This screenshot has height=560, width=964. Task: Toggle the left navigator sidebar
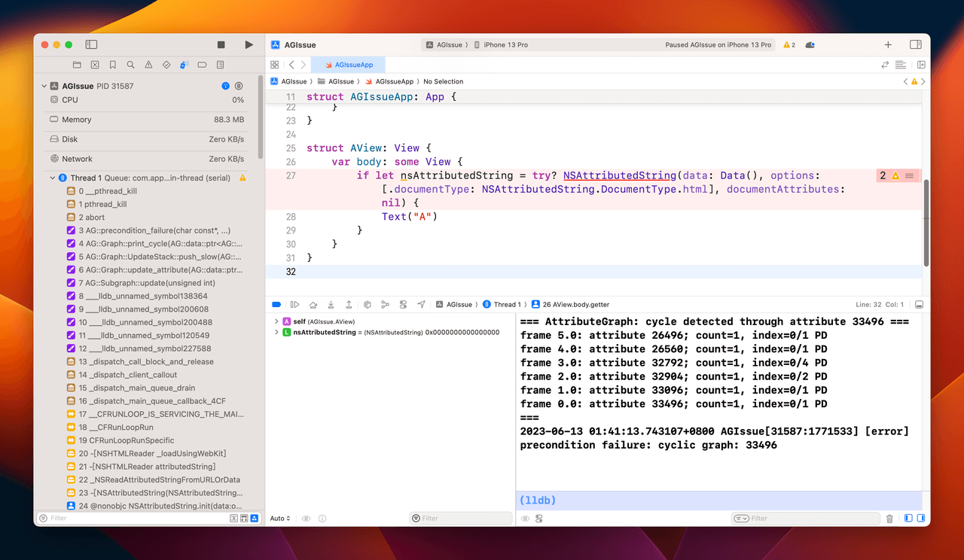pyautogui.click(x=91, y=45)
